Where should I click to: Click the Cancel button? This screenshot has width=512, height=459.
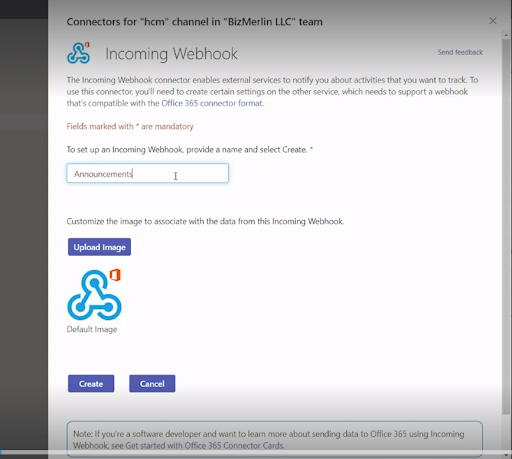pyautogui.click(x=152, y=384)
